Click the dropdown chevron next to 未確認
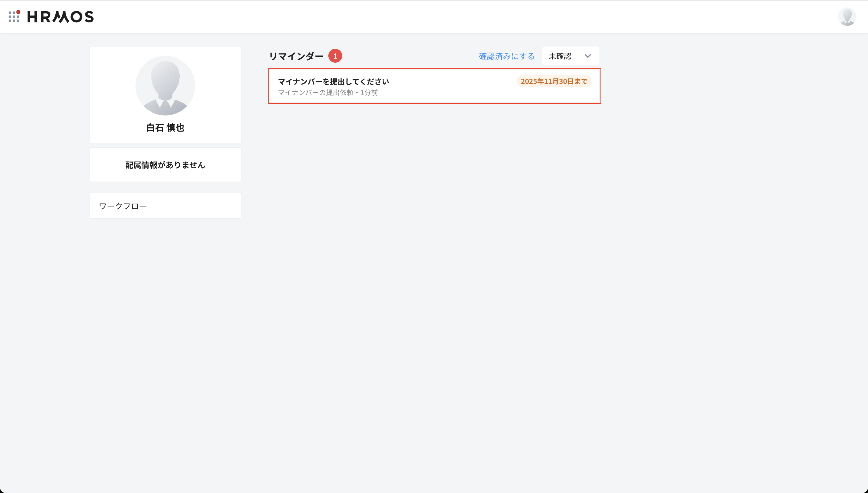868x493 pixels. coord(588,56)
